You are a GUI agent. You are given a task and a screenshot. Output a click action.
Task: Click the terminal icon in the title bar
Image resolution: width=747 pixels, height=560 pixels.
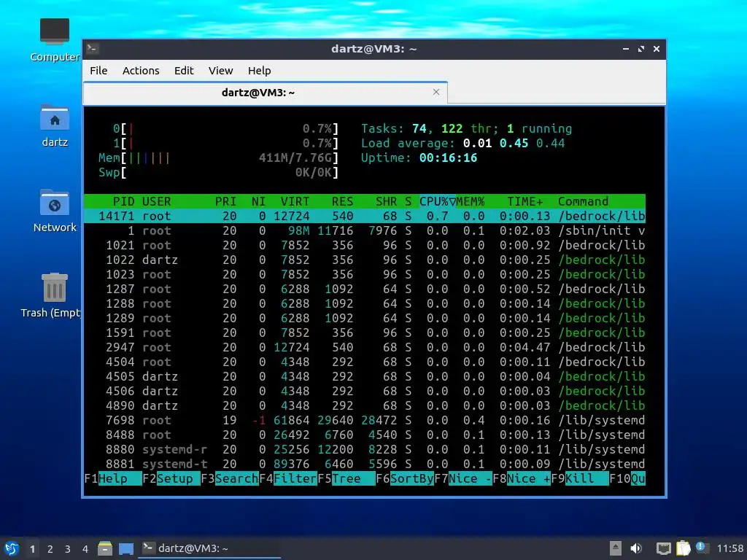click(93, 49)
